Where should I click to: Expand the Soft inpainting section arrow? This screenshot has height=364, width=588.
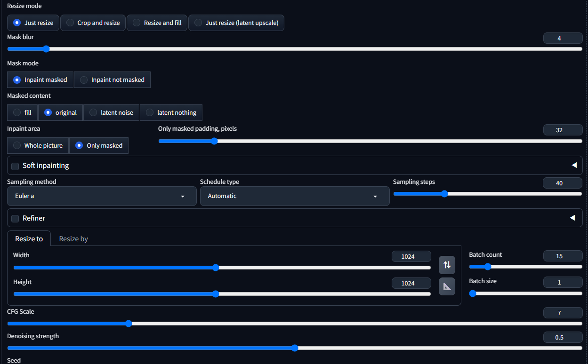pos(573,166)
